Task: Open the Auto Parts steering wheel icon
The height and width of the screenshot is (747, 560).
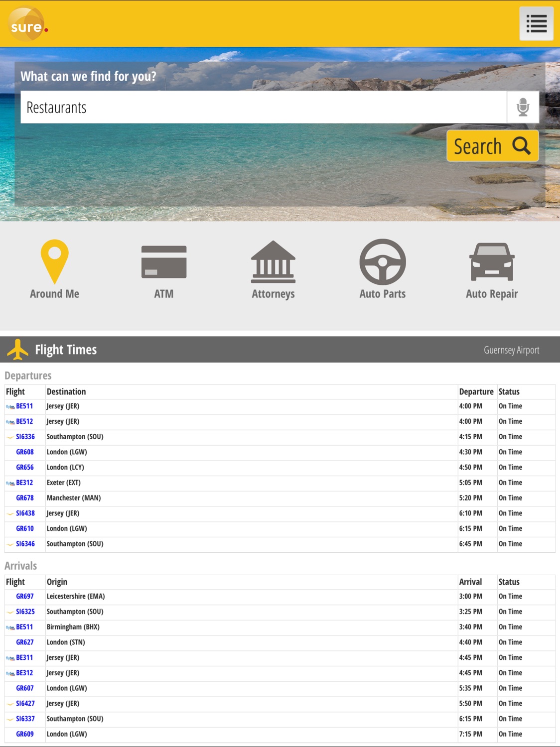Action: (x=383, y=262)
